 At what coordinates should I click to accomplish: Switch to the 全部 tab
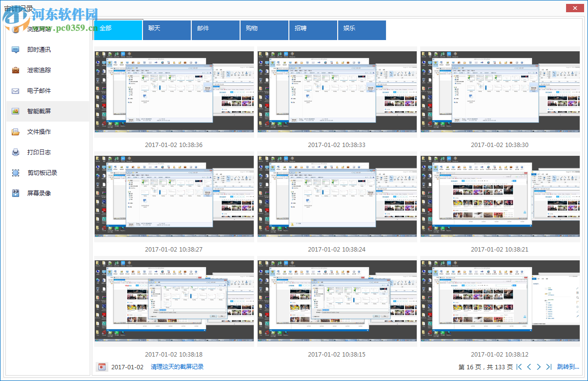click(x=118, y=30)
